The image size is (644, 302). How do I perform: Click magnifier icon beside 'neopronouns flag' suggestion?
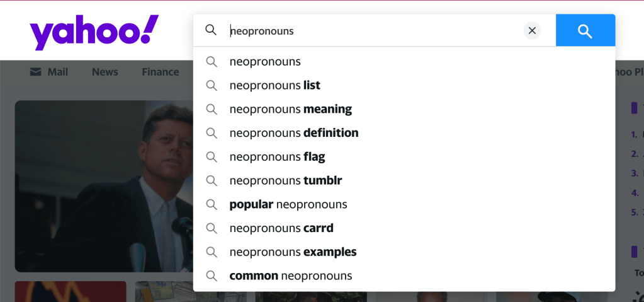point(212,157)
